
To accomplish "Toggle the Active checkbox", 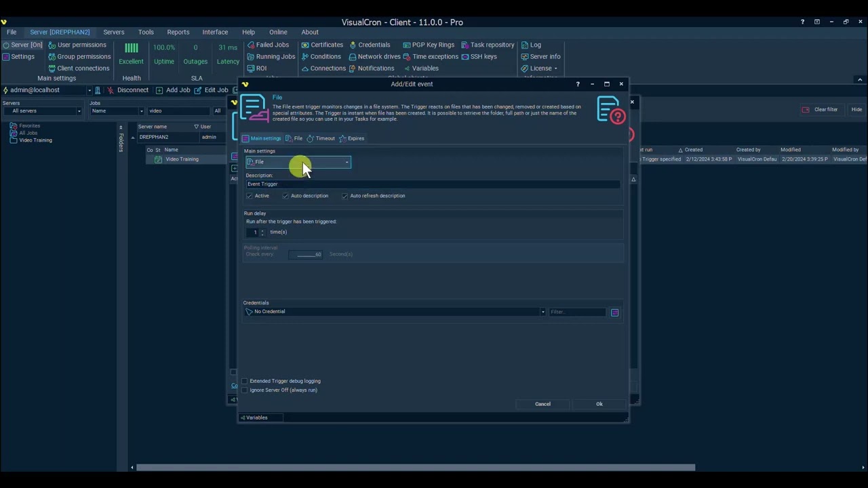I will [250, 196].
